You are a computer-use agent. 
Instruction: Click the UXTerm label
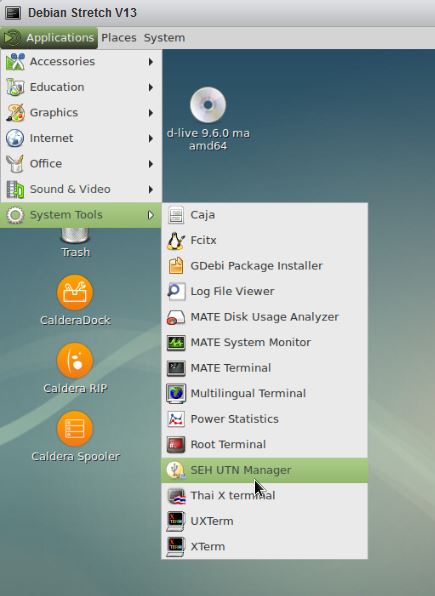[x=212, y=521]
